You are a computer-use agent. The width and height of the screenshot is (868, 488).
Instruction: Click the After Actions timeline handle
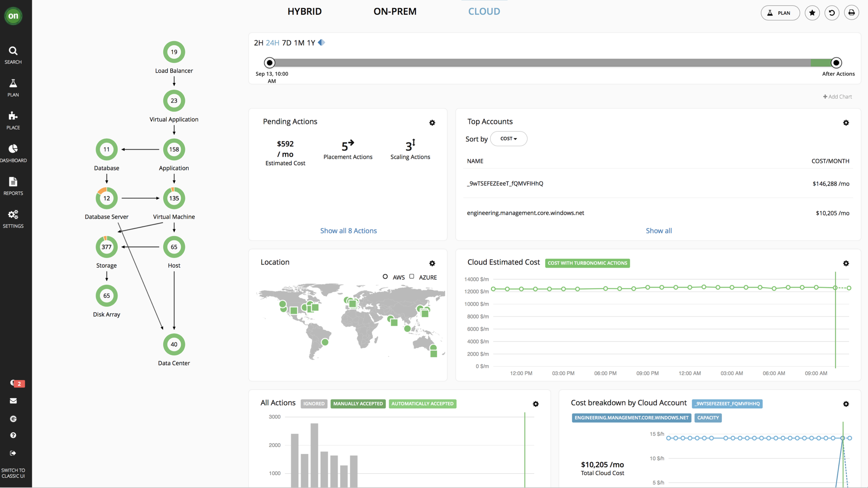pyautogui.click(x=836, y=63)
